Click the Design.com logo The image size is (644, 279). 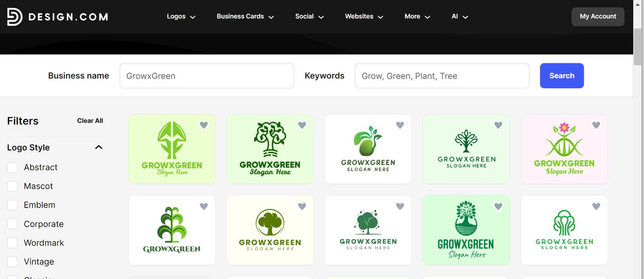(x=57, y=17)
